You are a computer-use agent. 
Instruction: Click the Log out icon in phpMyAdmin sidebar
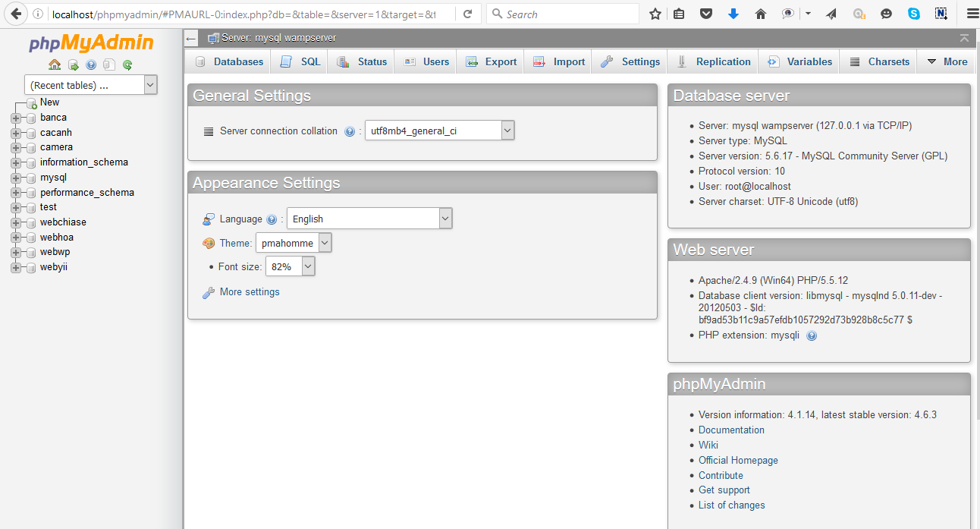coord(74,65)
